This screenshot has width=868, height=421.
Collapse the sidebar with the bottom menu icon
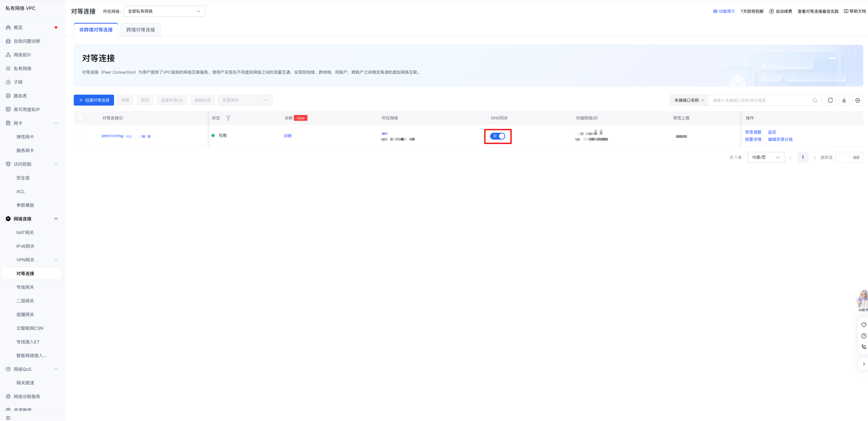click(x=8, y=418)
